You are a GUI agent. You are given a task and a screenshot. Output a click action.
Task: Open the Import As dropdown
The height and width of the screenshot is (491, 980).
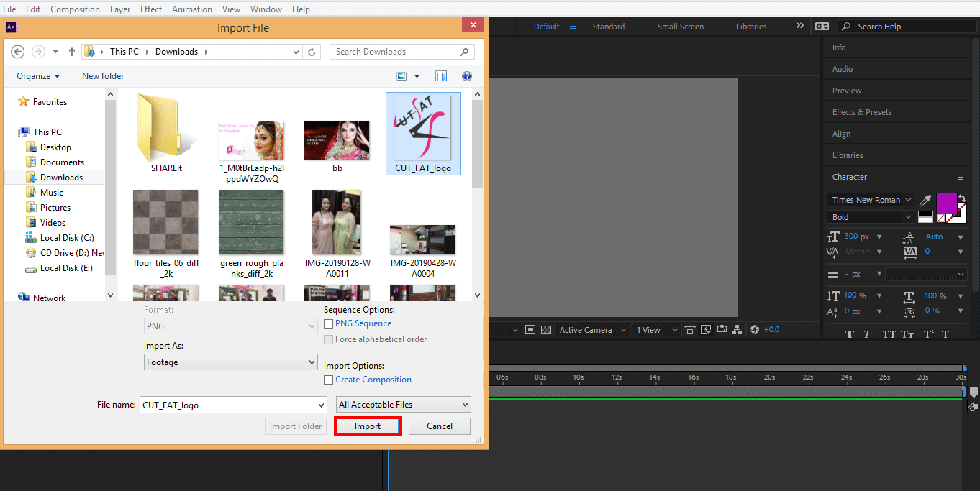point(230,362)
